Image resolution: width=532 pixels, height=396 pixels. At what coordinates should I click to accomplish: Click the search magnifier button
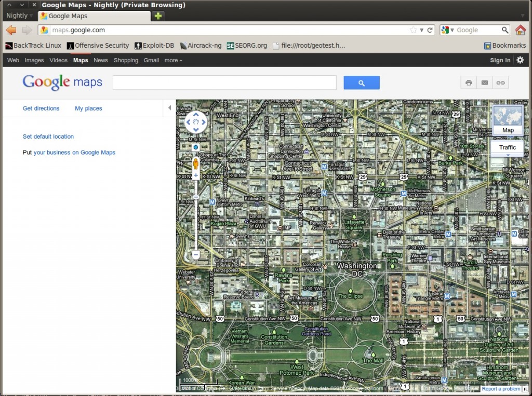361,82
